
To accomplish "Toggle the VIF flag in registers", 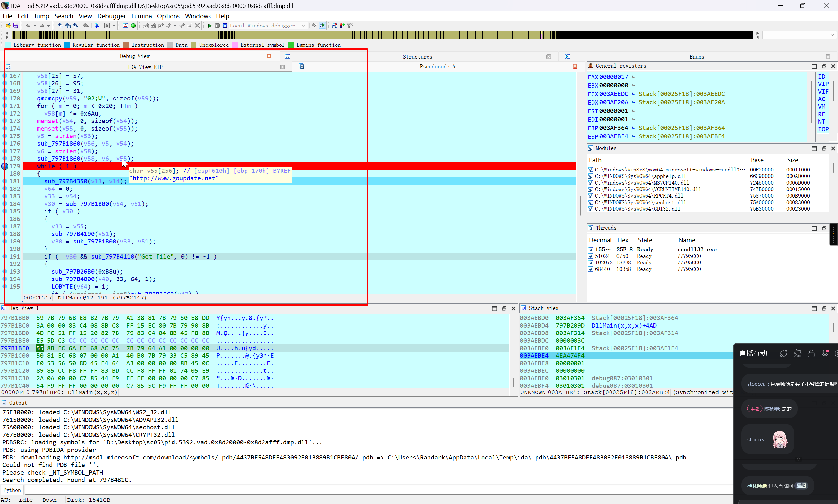I will 823,91.
